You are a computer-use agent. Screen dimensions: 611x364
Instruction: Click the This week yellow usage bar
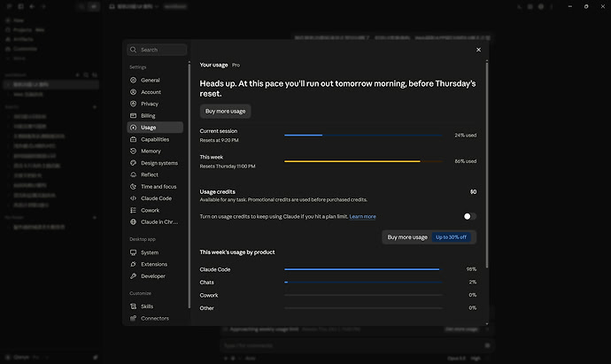(x=363, y=161)
